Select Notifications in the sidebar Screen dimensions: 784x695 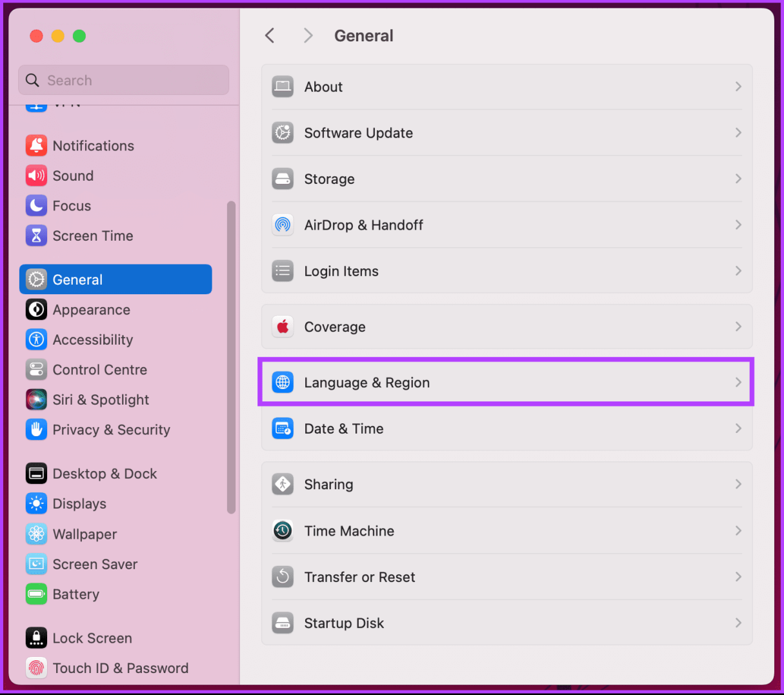click(x=93, y=146)
